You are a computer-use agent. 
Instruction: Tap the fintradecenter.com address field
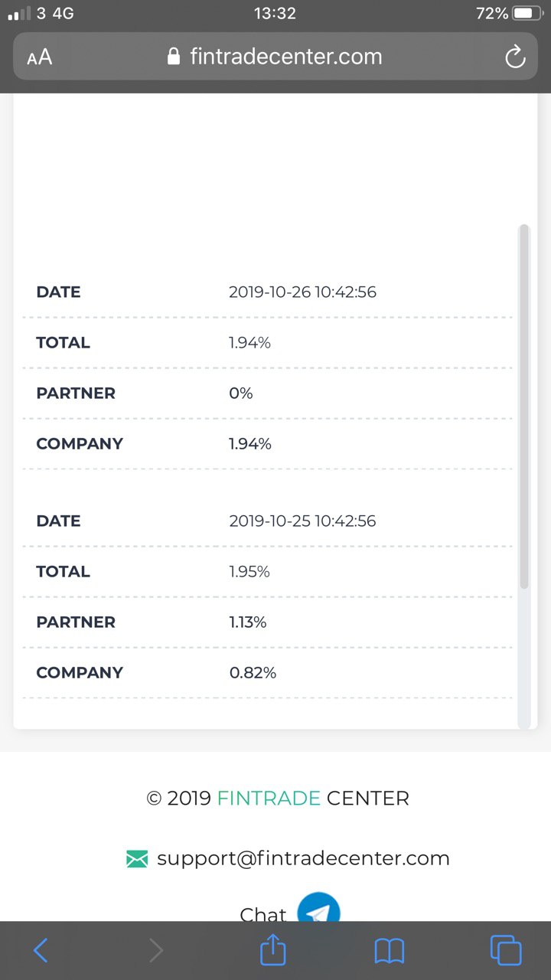coord(285,57)
